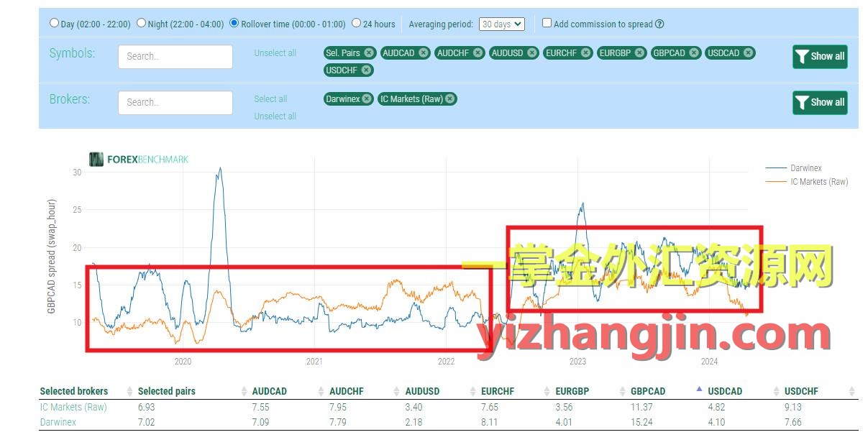
Task: Open IC Markets (Raw) link in the table
Action: (x=73, y=407)
